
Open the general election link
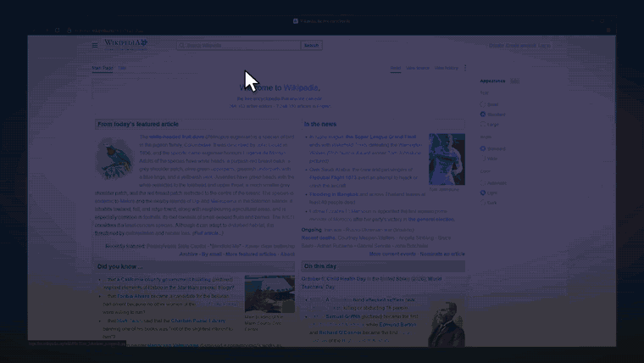pos(430,220)
